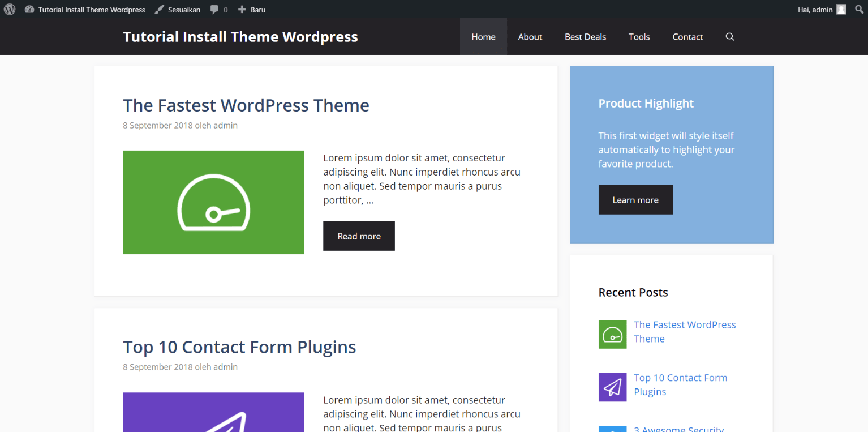This screenshot has height=432, width=868.
Task: Open the comments bubble icon in admin bar
Action: tap(215, 9)
